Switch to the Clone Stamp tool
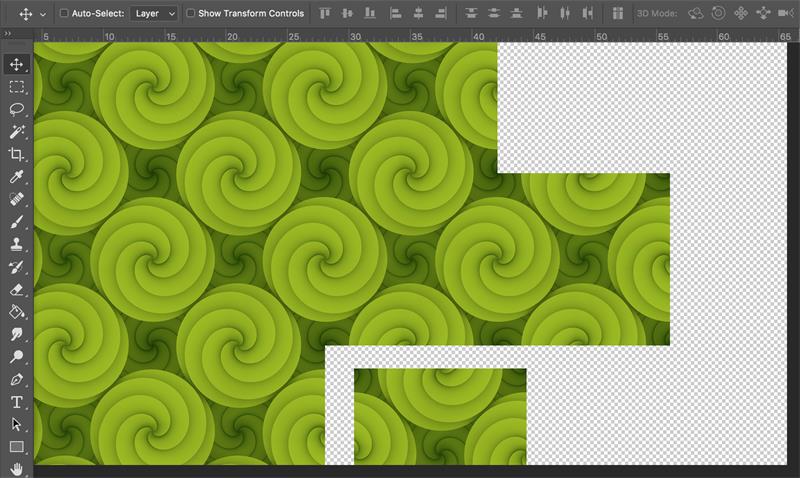800x478 pixels. coord(17,244)
